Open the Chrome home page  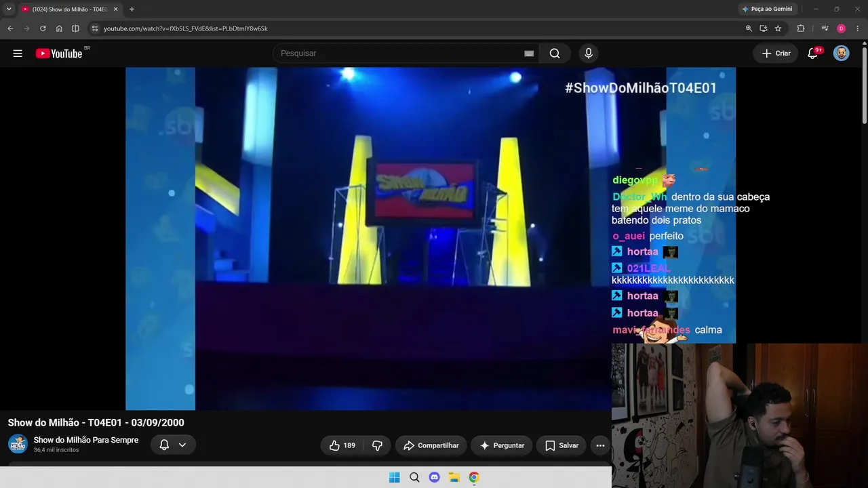click(x=59, y=28)
